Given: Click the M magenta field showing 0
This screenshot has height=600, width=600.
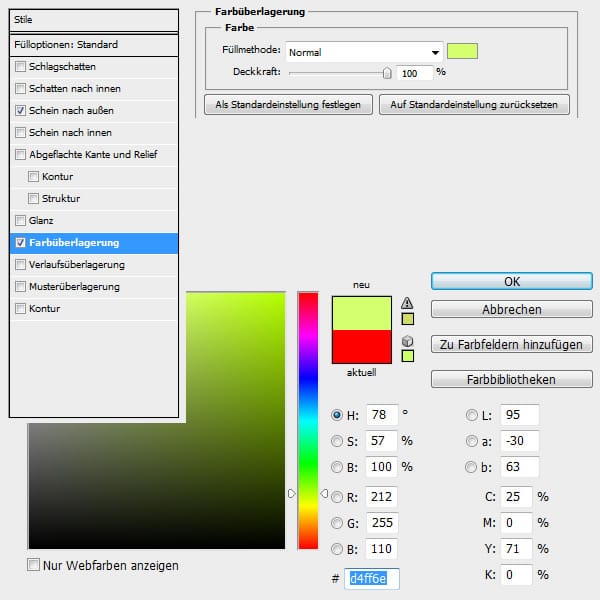Looking at the screenshot, I should [516, 523].
